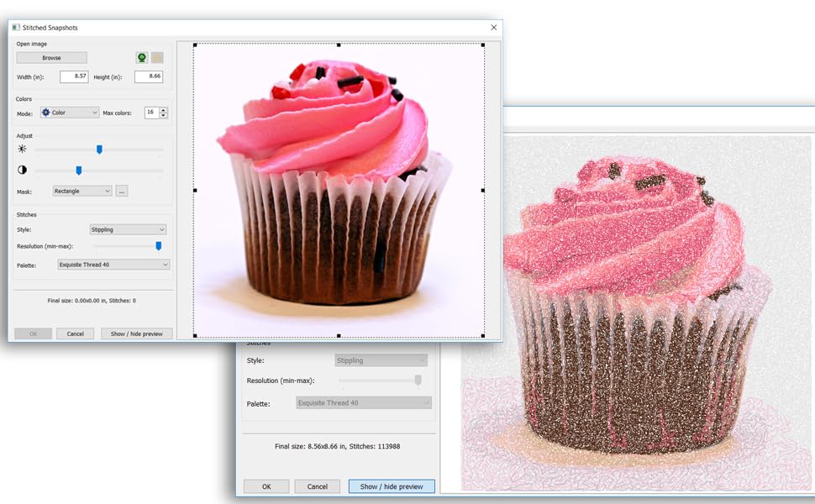
Task: Click the cupcake photo in the front dialog
Action: click(x=339, y=191)
